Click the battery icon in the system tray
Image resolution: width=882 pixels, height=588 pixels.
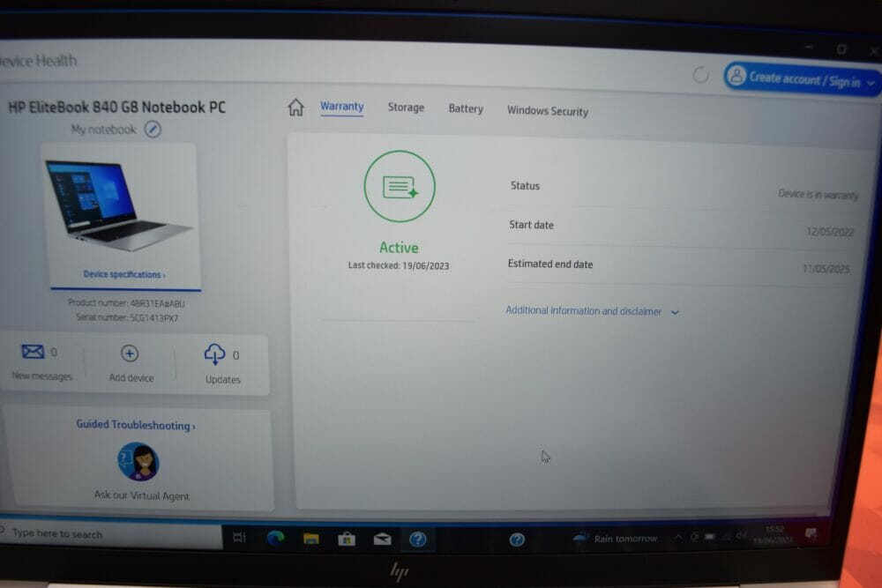(x=710, y=537)
